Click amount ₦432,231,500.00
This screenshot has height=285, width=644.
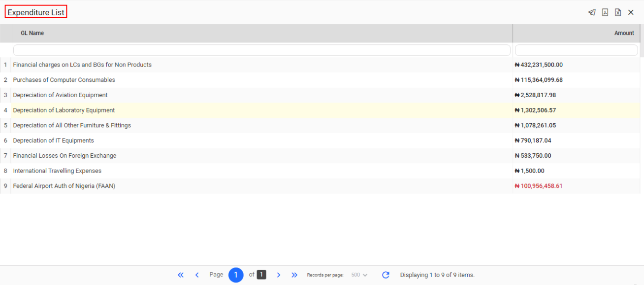click(x=539, y=65)
